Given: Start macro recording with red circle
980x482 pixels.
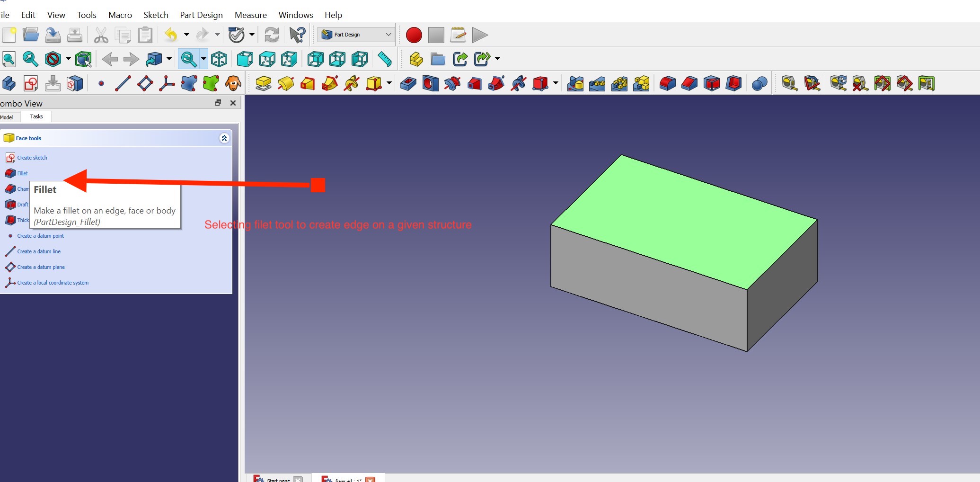Looking at the screenshot, I should point(414,35).
